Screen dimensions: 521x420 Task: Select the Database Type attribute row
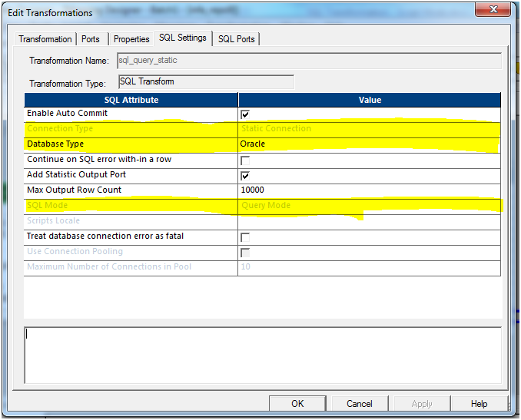[262, 145]
